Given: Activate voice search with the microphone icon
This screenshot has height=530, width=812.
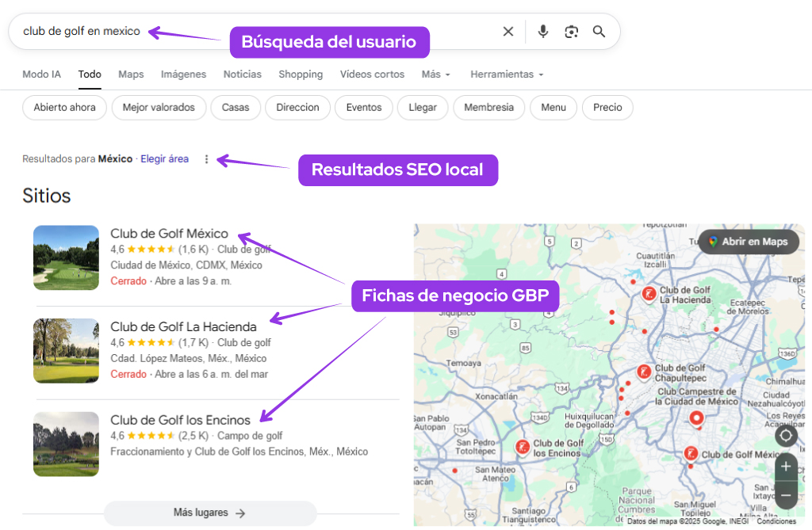Looking at the screenshot, I should click(542, 31).
